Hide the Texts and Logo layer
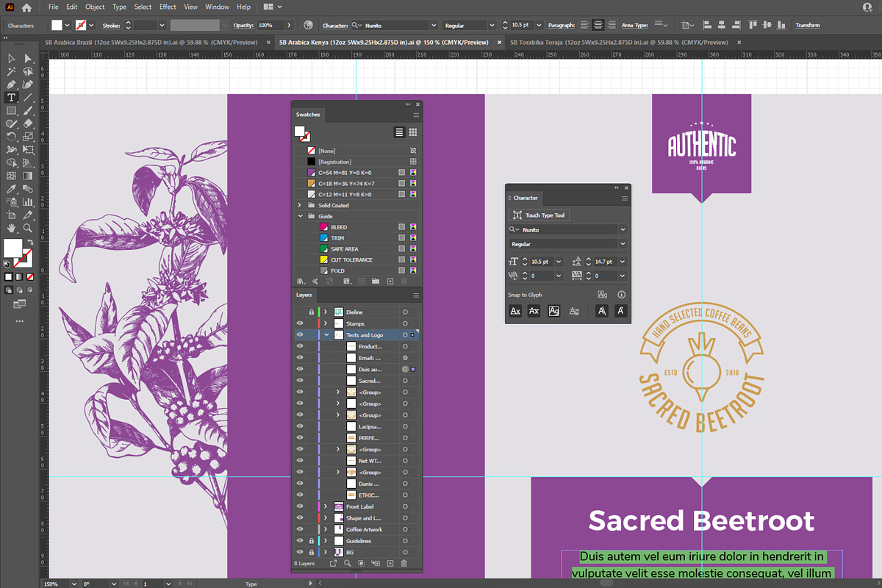 tap(300, 335)
